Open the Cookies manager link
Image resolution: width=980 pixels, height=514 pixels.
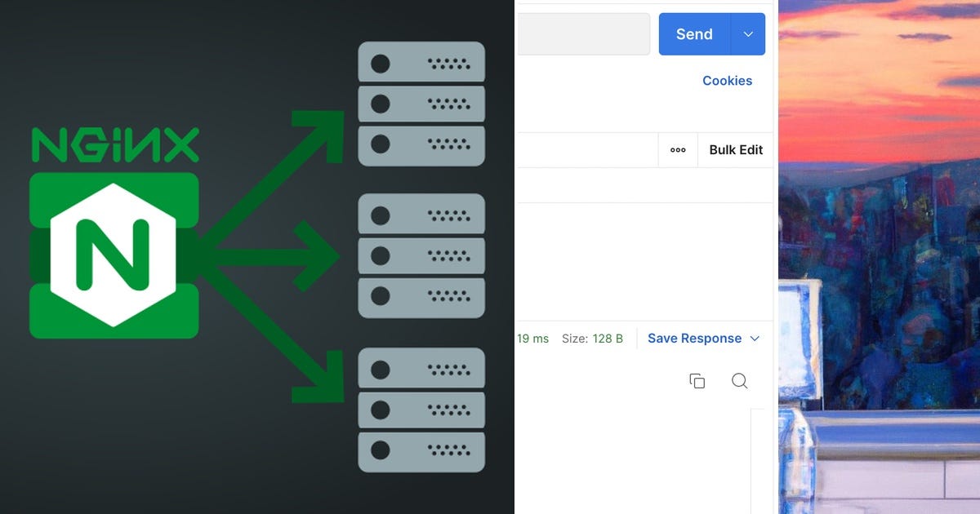pos(727,80)
